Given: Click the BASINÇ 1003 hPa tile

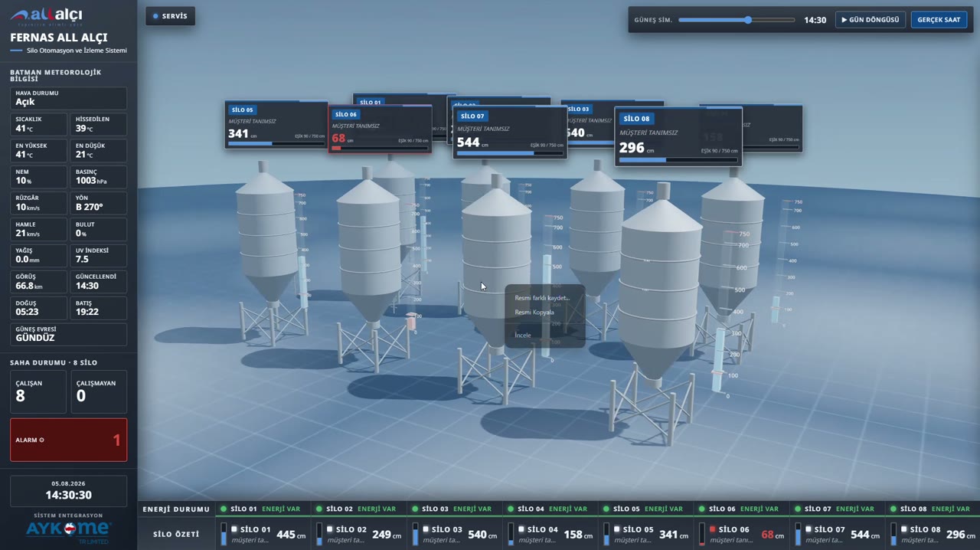Looking at the screenshot, I should click(99, 177).
